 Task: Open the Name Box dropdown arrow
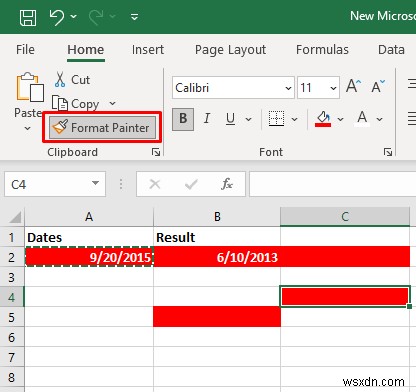pyautogui.click(x=95, y=183)
